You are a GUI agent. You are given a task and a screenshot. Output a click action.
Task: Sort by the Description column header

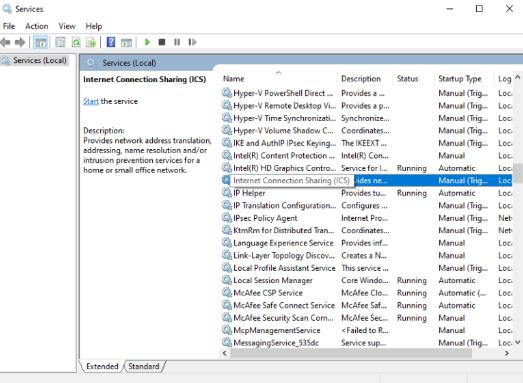tap(361, 79)
